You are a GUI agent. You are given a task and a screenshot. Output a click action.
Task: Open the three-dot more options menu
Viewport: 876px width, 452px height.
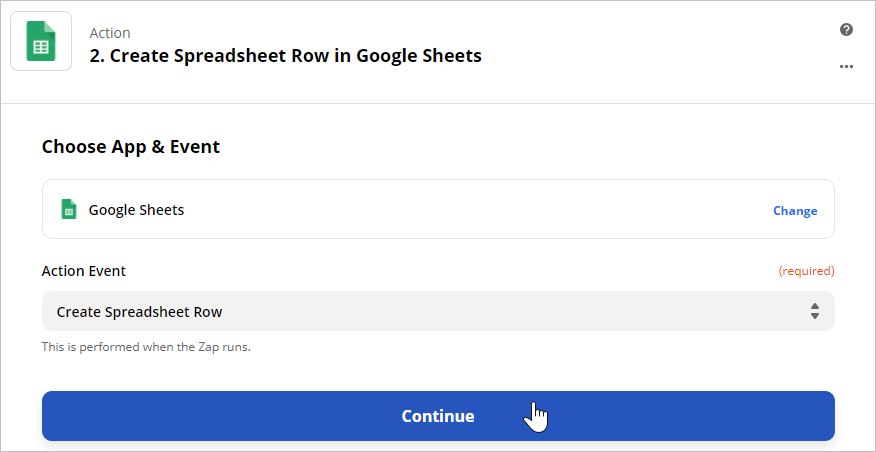click(846, 66)
